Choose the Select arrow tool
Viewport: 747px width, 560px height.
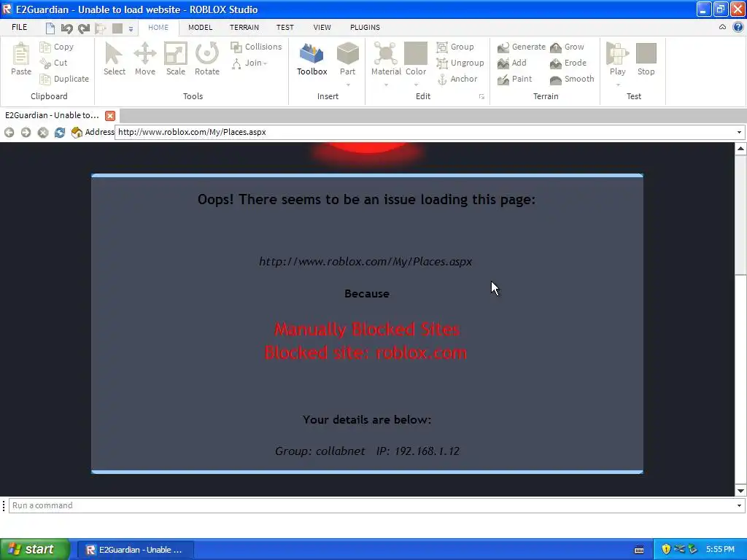point(115,58)
